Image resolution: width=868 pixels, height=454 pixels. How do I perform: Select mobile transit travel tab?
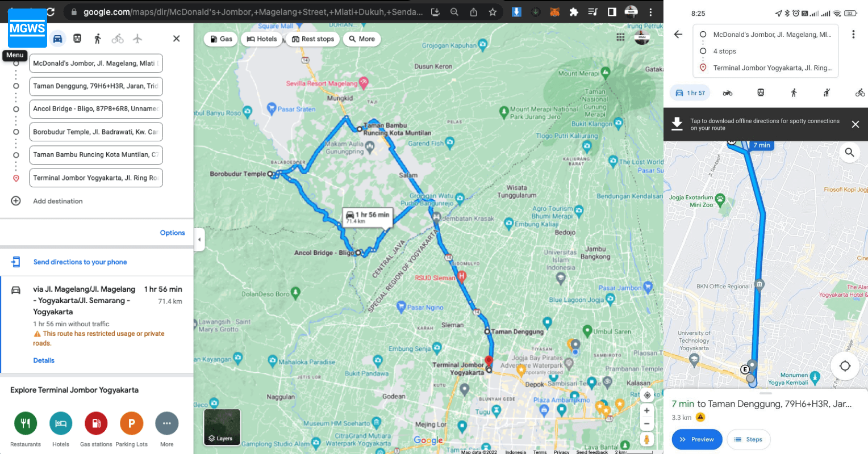coord(761,93)
